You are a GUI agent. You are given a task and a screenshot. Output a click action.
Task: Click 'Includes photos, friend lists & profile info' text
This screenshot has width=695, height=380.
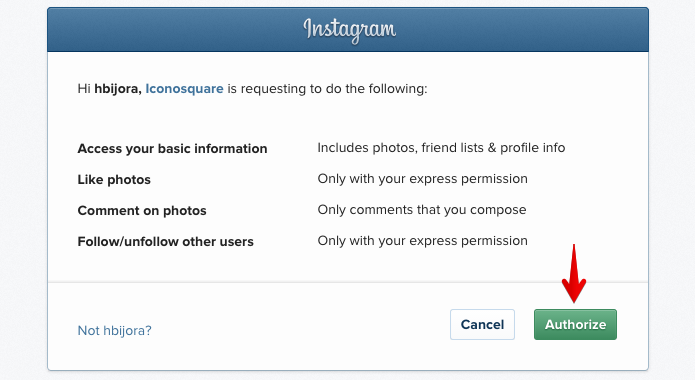point(441,148)
